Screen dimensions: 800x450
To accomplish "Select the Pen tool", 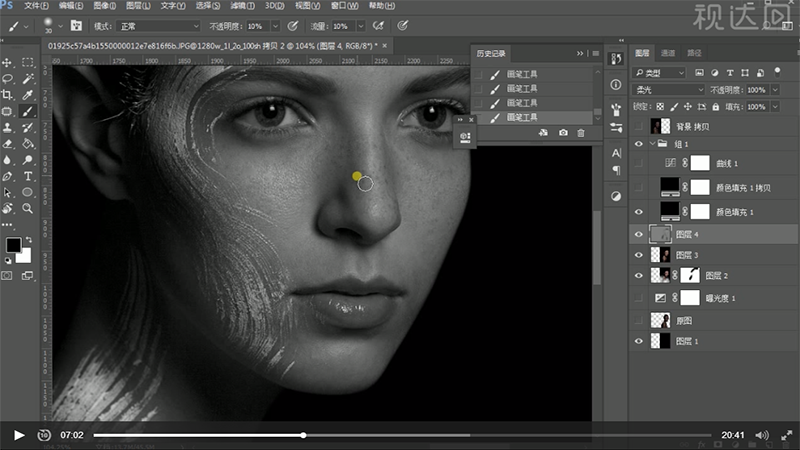I will 7,177.
